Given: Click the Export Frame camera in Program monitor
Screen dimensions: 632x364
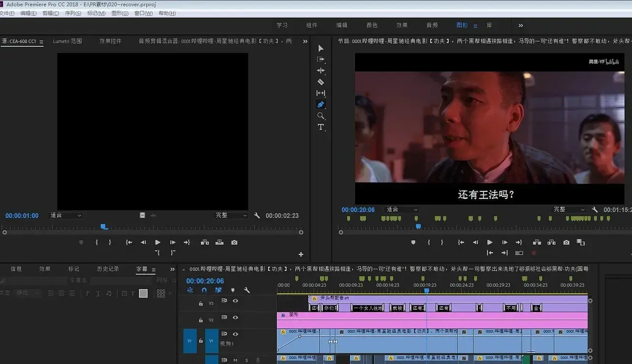Looking at the screenshot, I should [567, 242].
